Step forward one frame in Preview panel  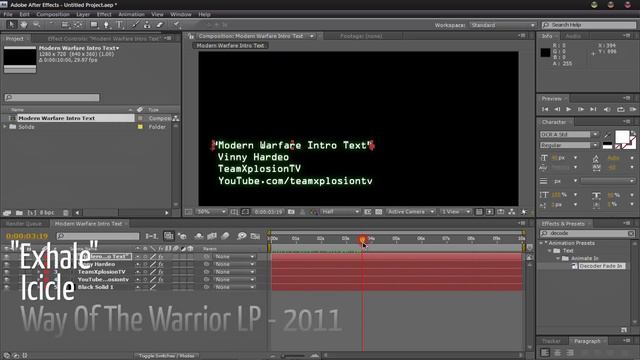pyautogui.click(x=581, y=109)
